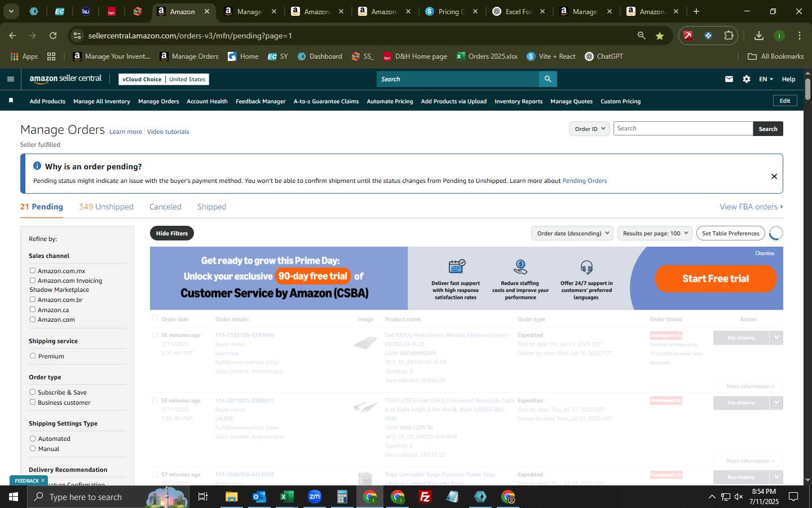The height and width of the screenshot is (508, 812).
Task: Open the Apps bookmarks shortcut
Action: (x=24, y=56)
